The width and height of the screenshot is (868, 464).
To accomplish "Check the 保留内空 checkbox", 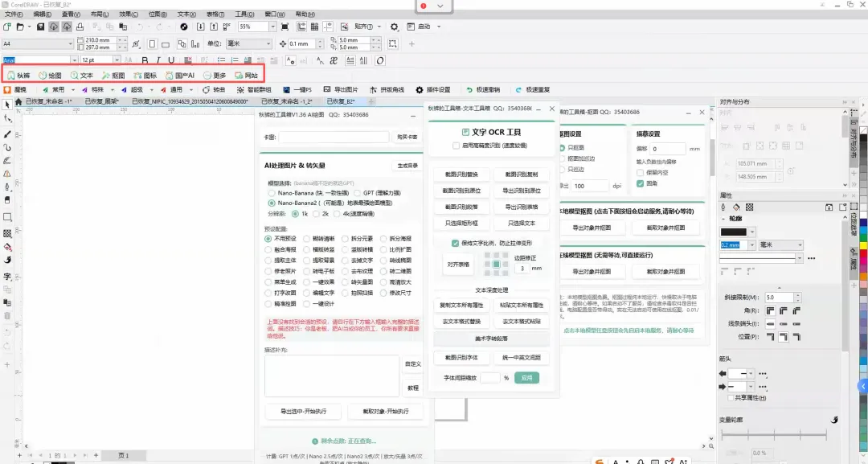I will pos(640,173).
